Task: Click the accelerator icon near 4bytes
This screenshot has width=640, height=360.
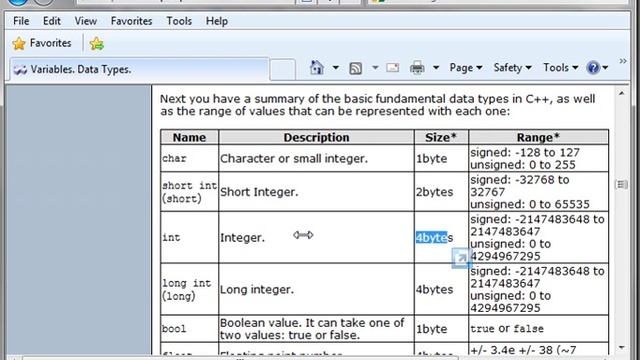Action: tap(461, 258)
